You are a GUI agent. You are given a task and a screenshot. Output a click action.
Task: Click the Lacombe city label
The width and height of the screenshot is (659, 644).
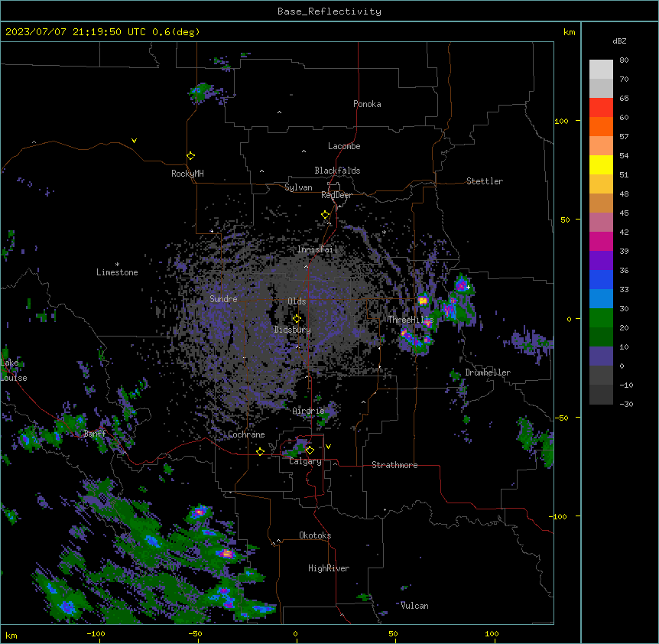(344, 146)
